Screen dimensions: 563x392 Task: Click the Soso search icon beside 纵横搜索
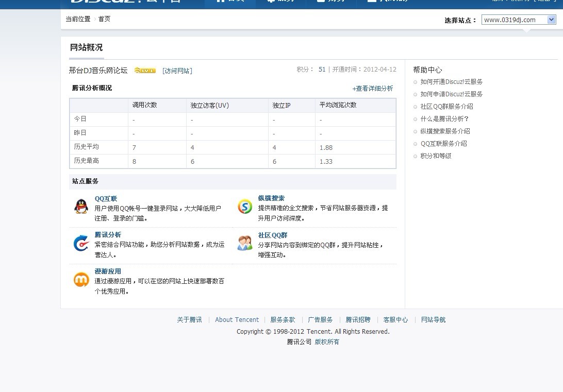tap(245, 207)
